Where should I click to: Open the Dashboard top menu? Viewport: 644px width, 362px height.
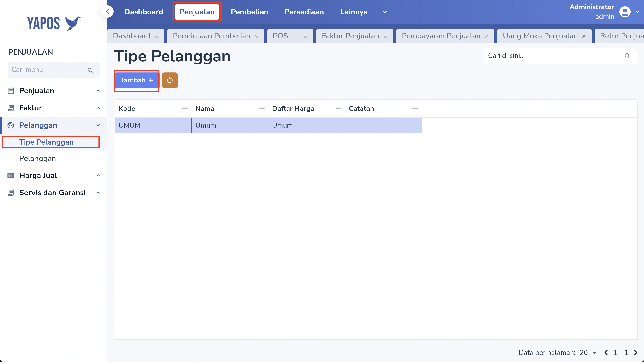tap(144, 12)
